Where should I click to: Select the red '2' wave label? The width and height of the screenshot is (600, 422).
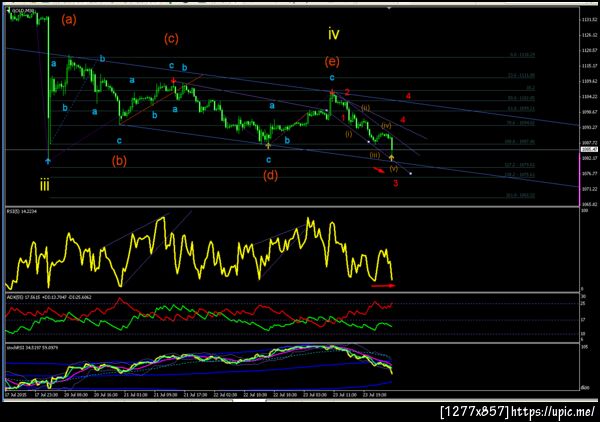tap(347, 92)
